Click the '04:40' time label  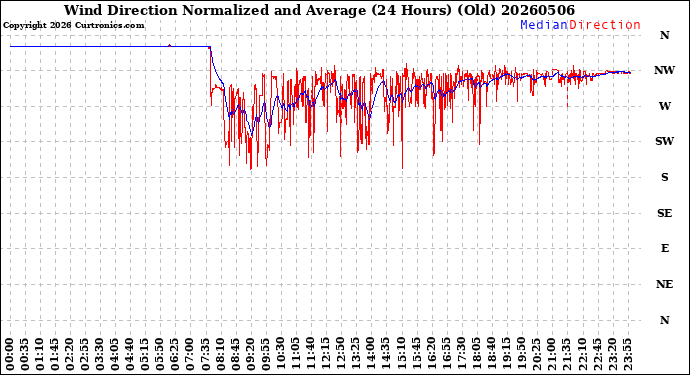point(130,355)
